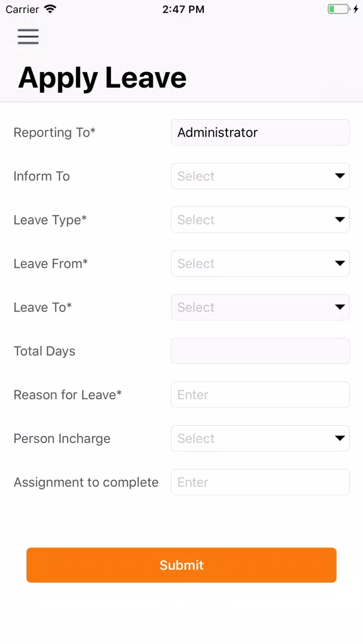This screenshot has width=363, height=644.
Task: Focus the Reason for Leave field
Action: point(260,395)
